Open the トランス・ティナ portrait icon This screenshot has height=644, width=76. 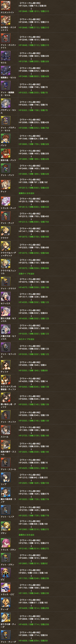point(5,201)
